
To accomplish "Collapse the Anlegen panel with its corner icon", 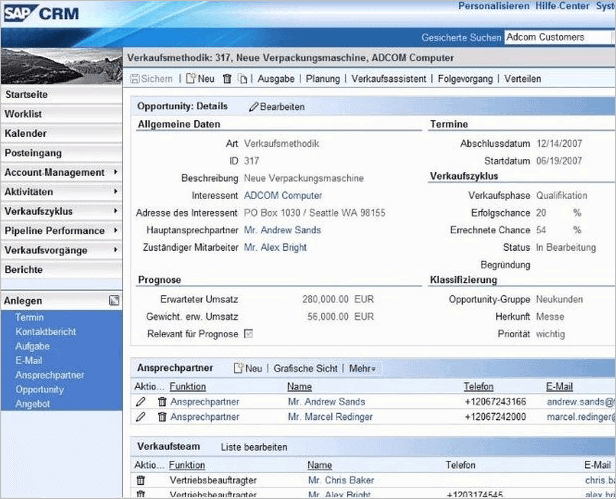I will tap(114, 301).
